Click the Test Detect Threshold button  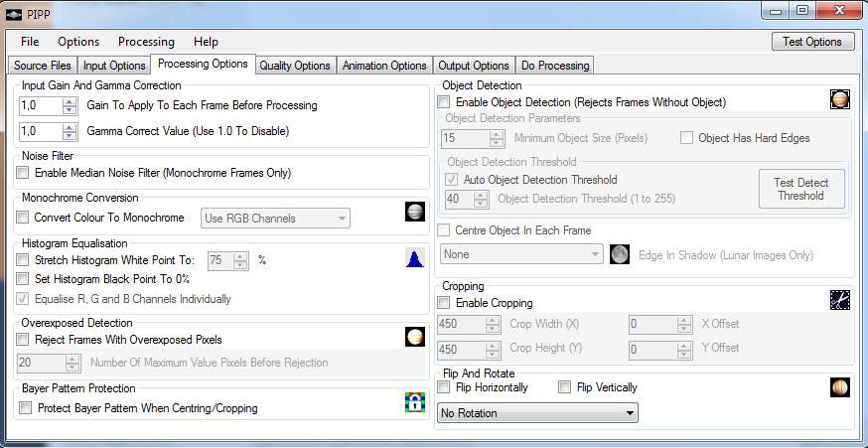[x=800, y=189]
